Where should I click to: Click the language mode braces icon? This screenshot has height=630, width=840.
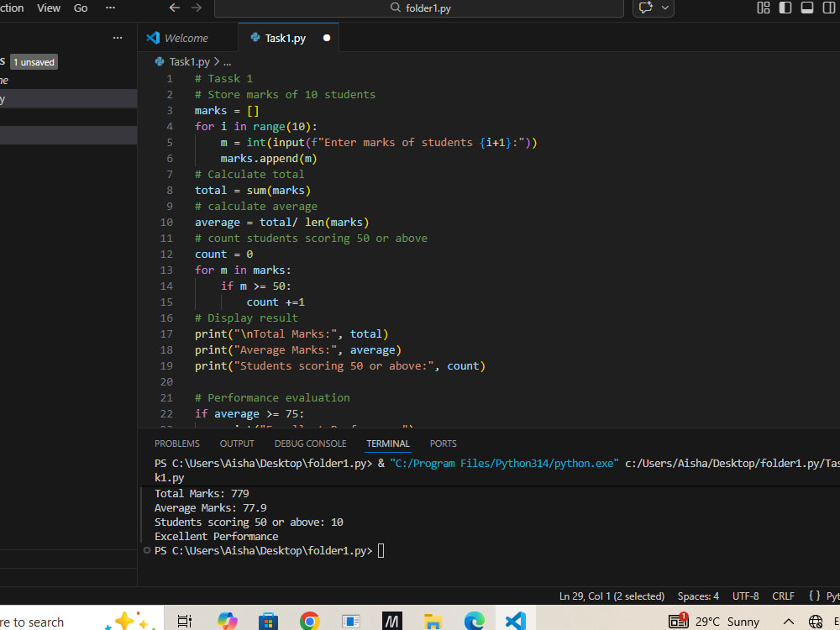[x=814, y=596]
